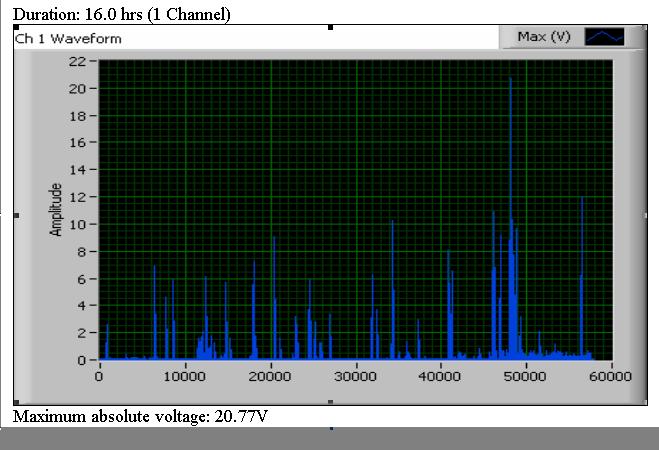The height and width of the screenshot is (450, 659).
Task: Click the Amplitude y-axis label
Action: point(56,210)
